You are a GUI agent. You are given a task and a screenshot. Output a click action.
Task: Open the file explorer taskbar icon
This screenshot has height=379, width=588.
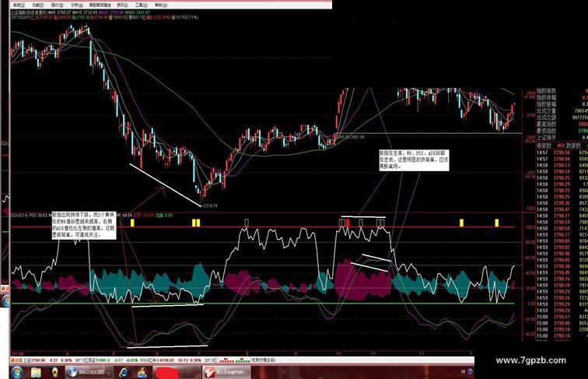(36, 372)
